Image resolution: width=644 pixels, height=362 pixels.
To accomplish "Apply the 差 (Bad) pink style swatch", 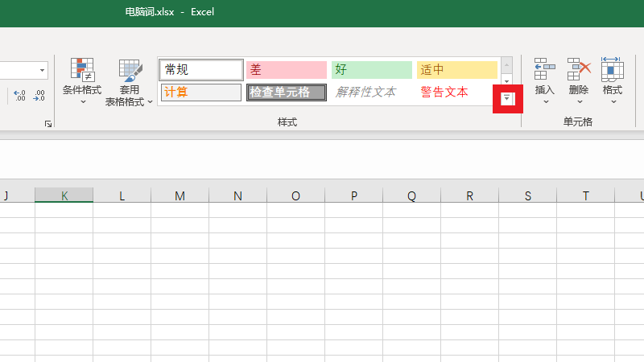I will pyautogui.click(x=286, y=70).
